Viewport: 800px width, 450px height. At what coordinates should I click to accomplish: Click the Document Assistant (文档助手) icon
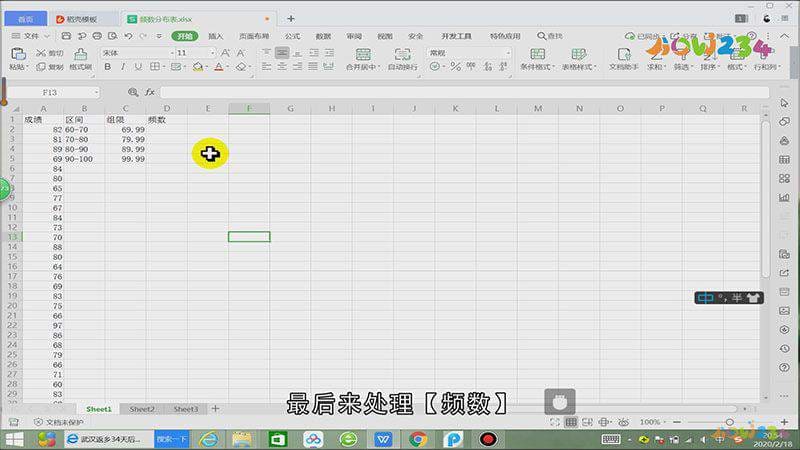point(623,54)
